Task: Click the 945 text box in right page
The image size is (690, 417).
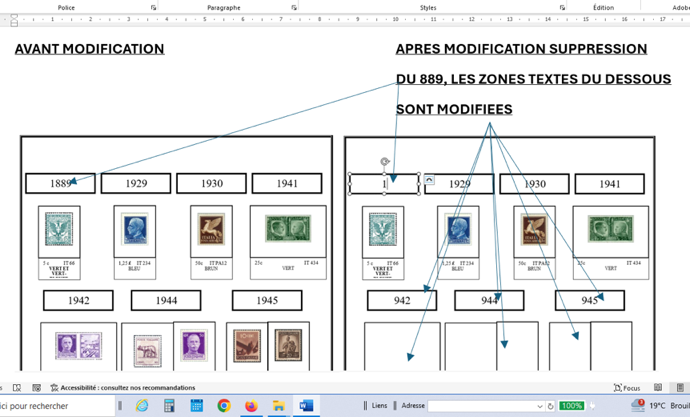Action: tap(590, 300)
